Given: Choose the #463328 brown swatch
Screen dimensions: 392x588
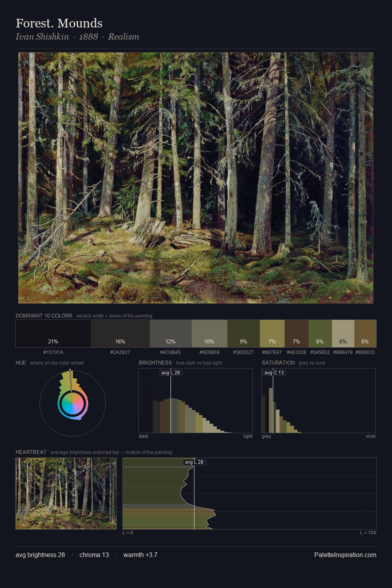Looking at the screenshot, I should point(296,334).
